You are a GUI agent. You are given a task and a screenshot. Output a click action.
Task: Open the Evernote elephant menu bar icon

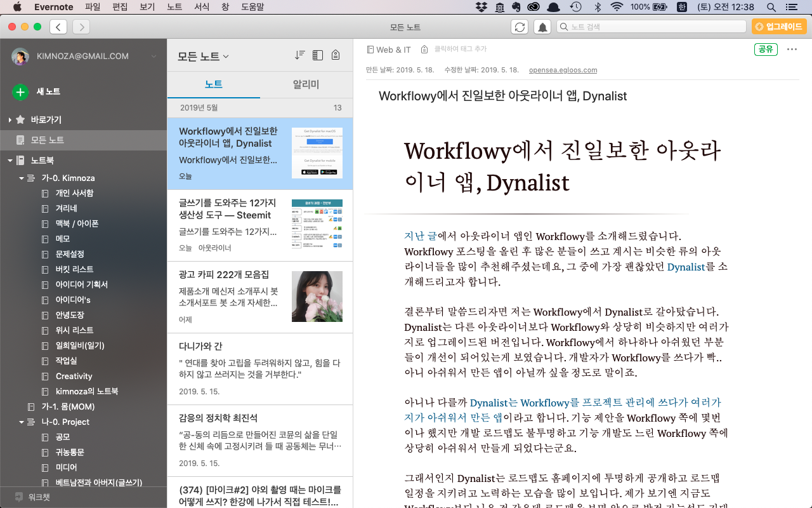click(x=516, y=7)
